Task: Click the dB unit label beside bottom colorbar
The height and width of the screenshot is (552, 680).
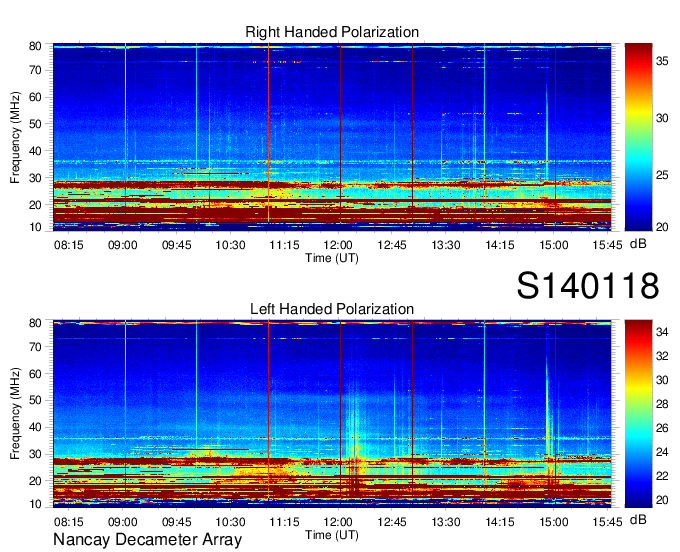Action: 638,520
